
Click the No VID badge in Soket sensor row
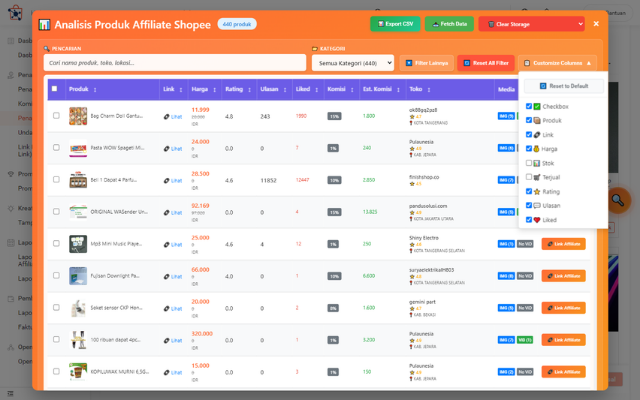point(525,308)
